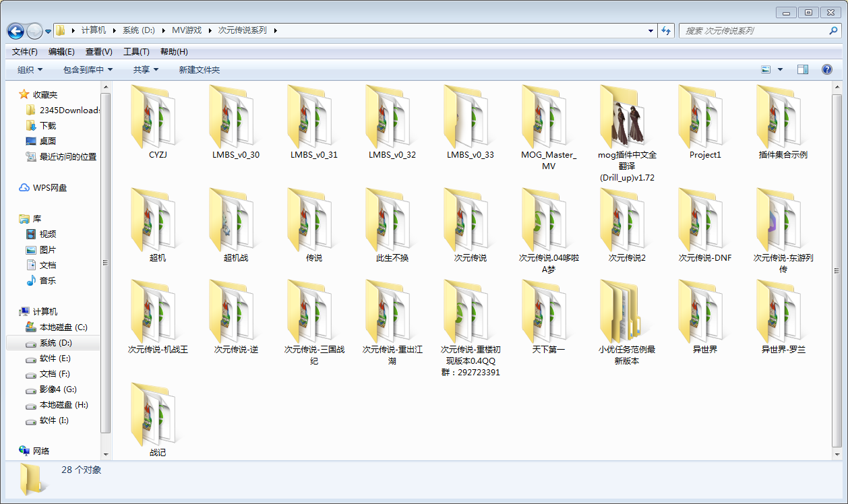Select the Project1 folder icon
Screen dimensions: 848x504
704,116
